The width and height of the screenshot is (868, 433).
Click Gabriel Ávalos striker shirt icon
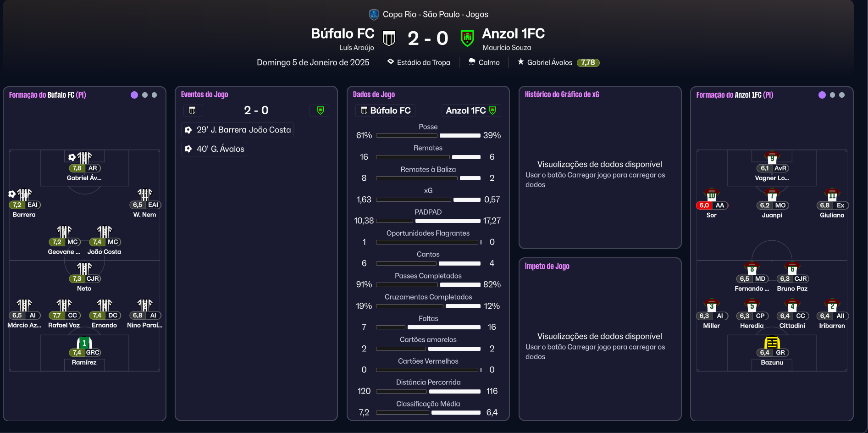tap(84, 158)
